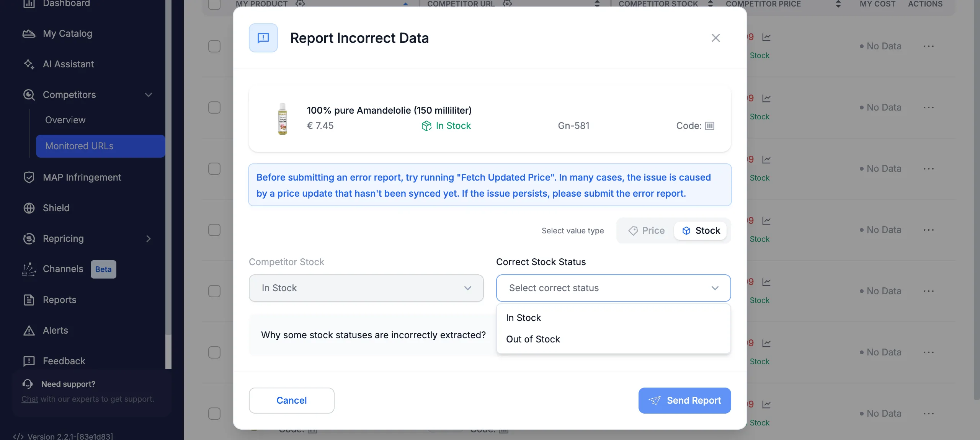
Task: Click the MAP Infringement shield icon
Action: click(29, 178)
